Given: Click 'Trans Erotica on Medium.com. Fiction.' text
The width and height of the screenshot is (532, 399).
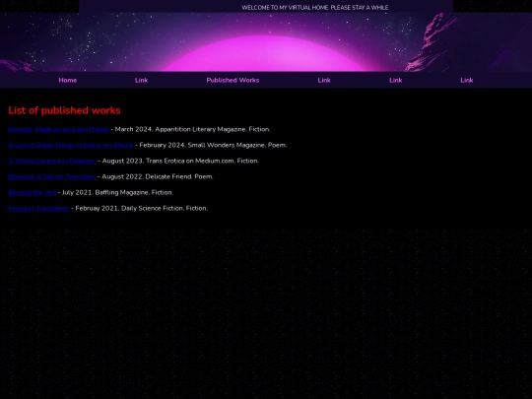Looking at the screenshot, I should (202, 161).
